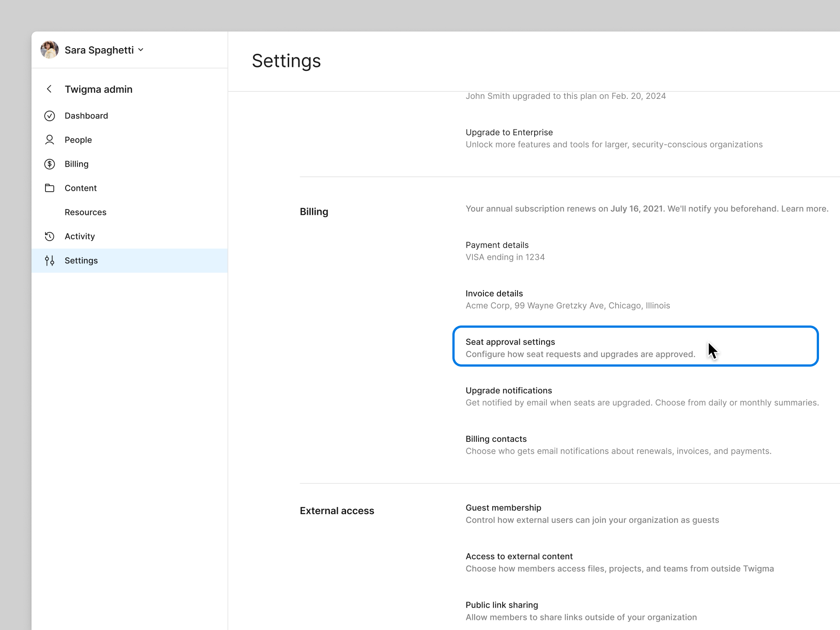Expand Twigma admin navigation menu
840x630 pixels.
98,89
